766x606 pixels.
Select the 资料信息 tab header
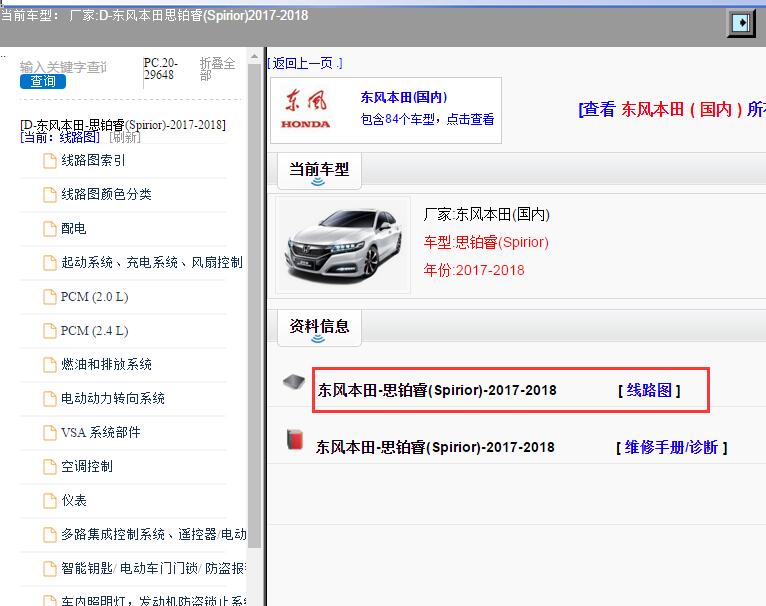319,327
